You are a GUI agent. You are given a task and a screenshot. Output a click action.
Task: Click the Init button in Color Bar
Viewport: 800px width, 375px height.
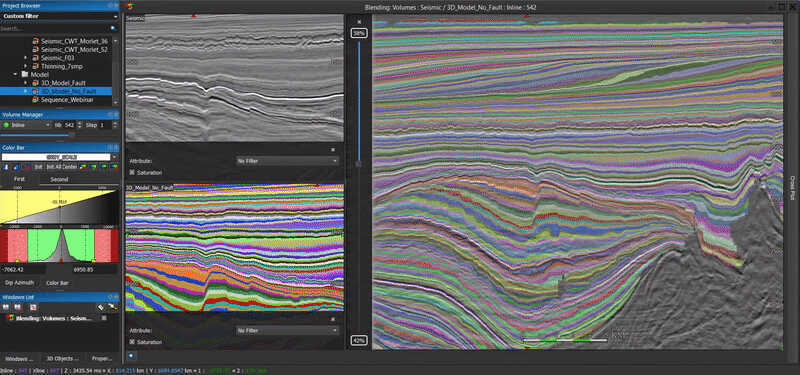tap(38, 167)
